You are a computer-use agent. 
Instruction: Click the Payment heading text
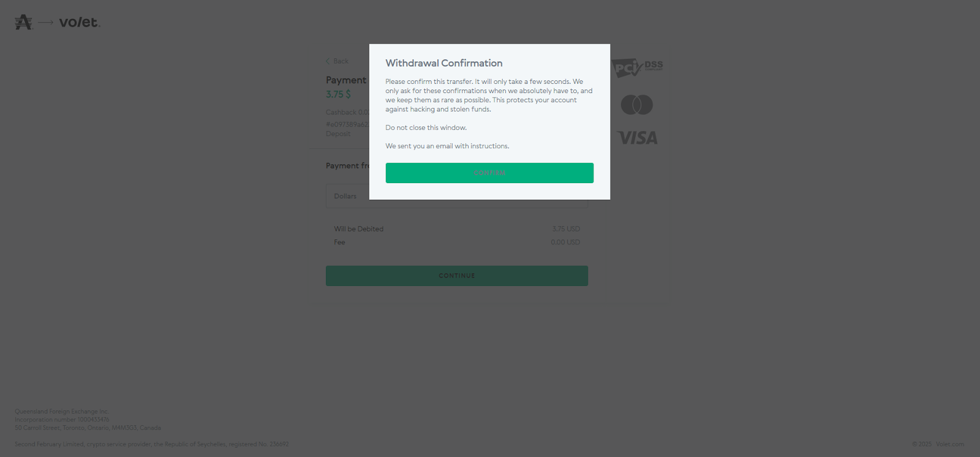point(346,80)
